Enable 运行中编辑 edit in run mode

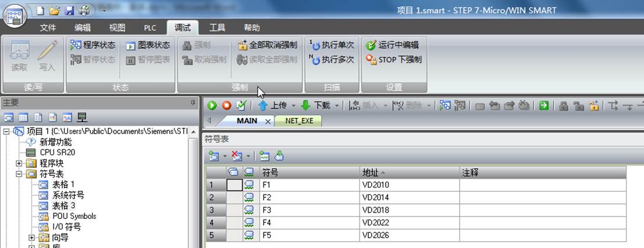pos(392,45)
